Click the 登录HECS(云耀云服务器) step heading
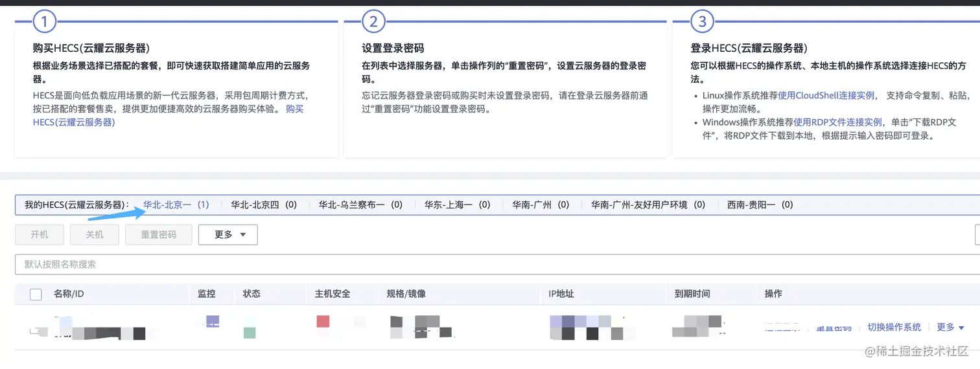 749,48
